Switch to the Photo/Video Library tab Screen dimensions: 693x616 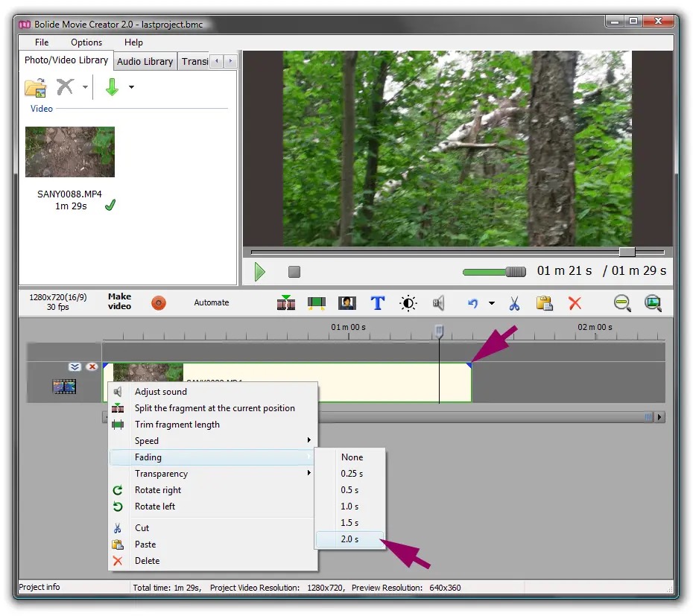coord(66,60)
